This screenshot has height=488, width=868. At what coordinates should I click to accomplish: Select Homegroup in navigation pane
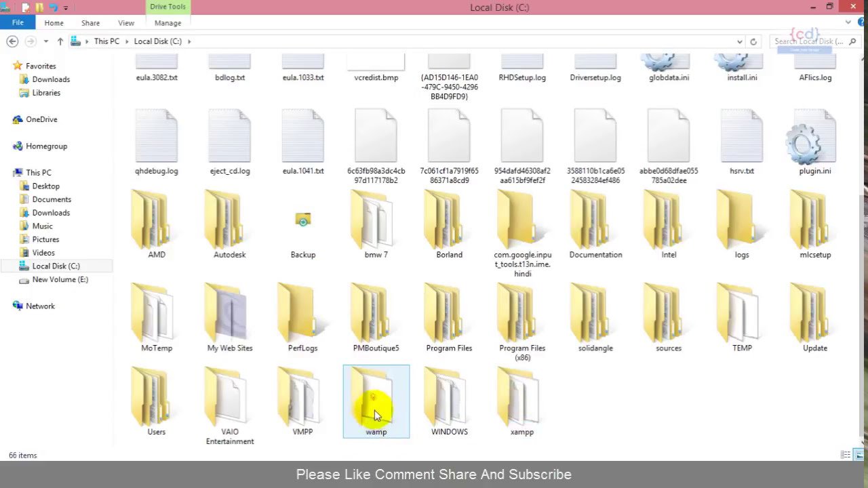46,146
